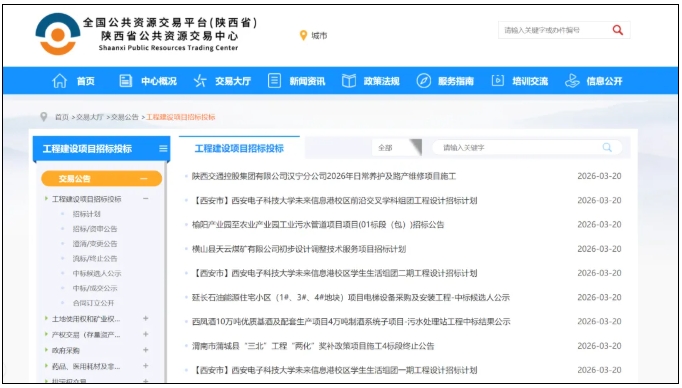
Task: Open the 延长石油能源住宅小区 电梯 announcement
Action: tap(351, 298)
